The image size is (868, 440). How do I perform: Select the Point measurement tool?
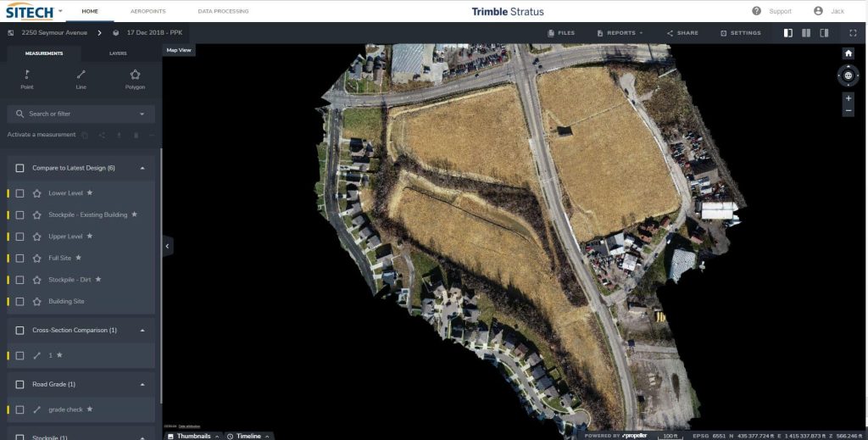(x=26, y=79)
